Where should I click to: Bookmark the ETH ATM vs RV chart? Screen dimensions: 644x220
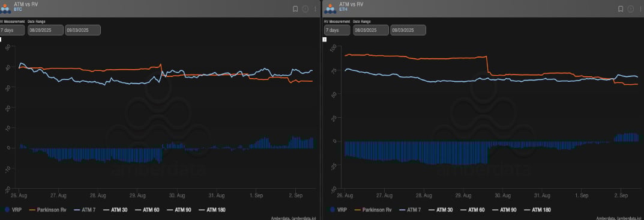621,8
